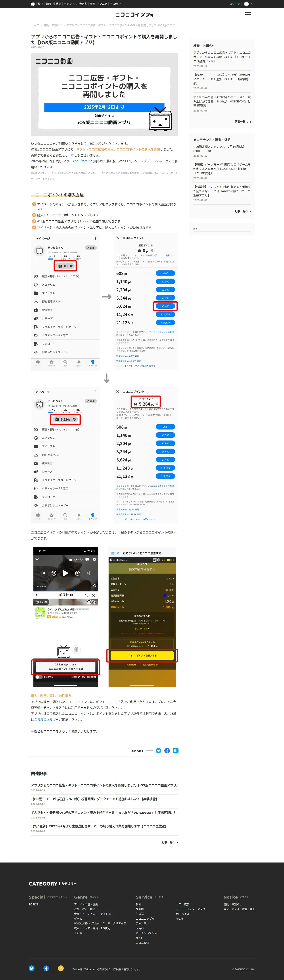Share article on Facebook icon

[x=167, y=751]
